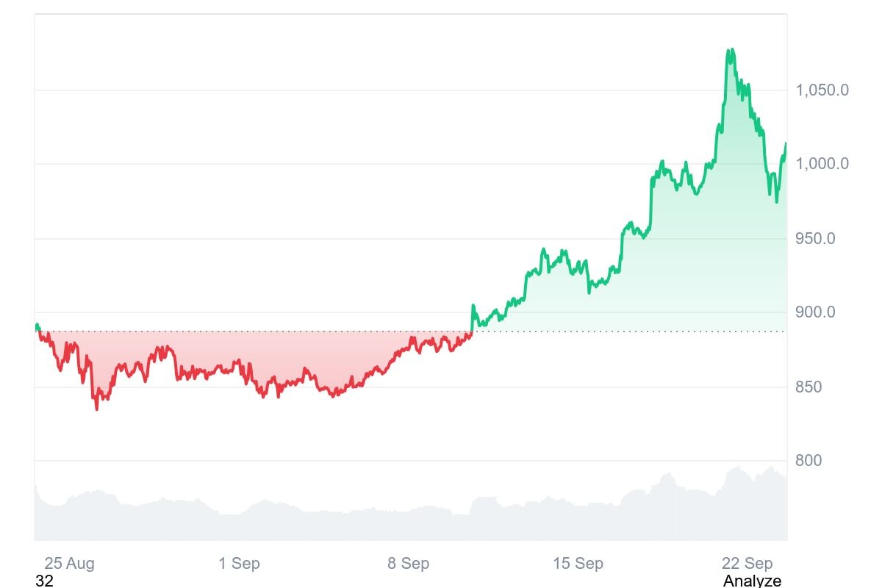Click the 800 price axis label
The image size is (882, 588).
pyautogui.click(x=808, y=460)
